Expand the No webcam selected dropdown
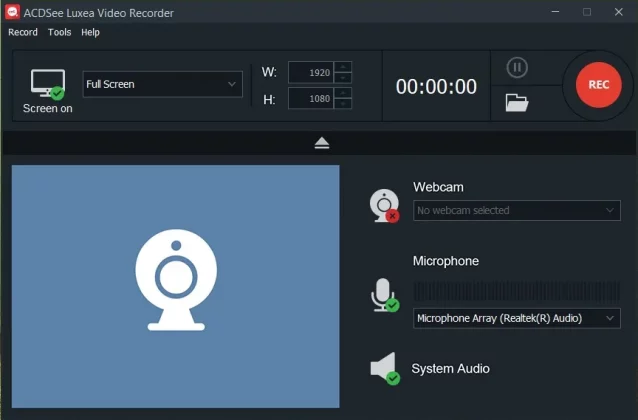The height and width of the screenshot is (420, 638). click(x=517, y=211)
